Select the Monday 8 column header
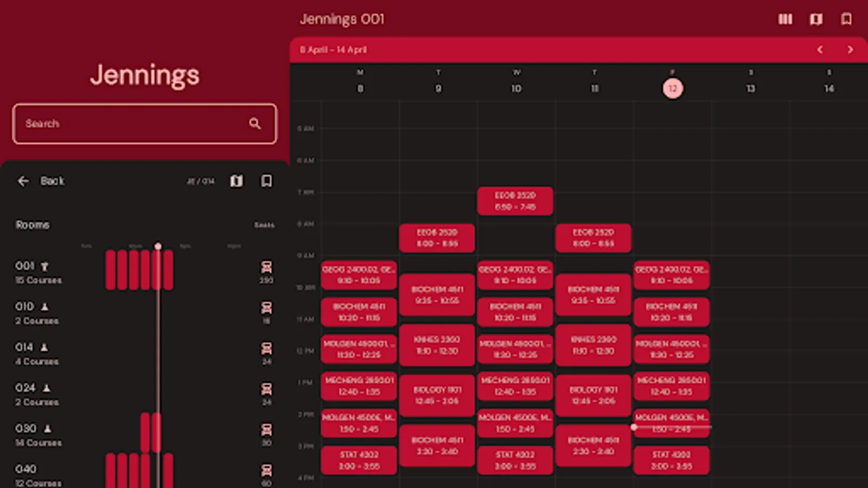Screen dimensions: 868x488 click(360, 81)
